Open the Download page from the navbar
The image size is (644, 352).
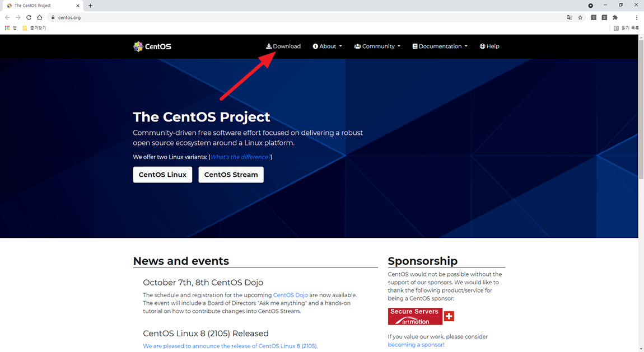coord(283,46)
